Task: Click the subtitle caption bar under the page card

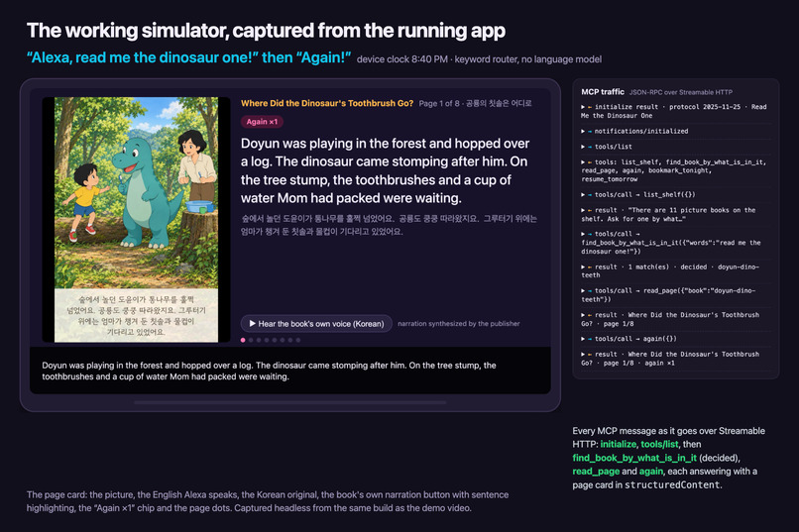Action: point(289,371)
